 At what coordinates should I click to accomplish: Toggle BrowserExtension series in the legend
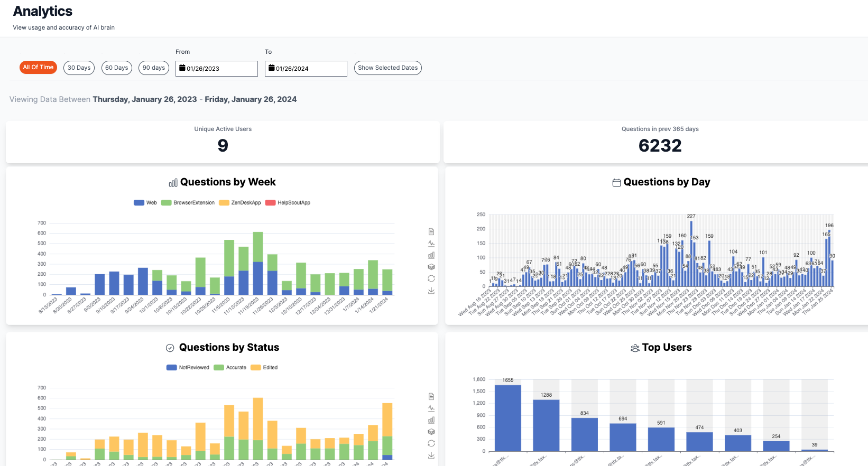coord(188,203)
